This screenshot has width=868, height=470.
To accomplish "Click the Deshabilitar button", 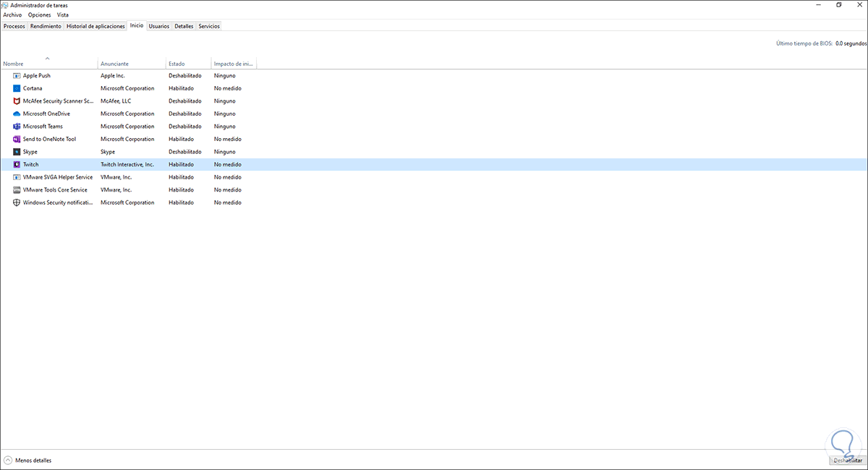I will [x=846, y=460].
